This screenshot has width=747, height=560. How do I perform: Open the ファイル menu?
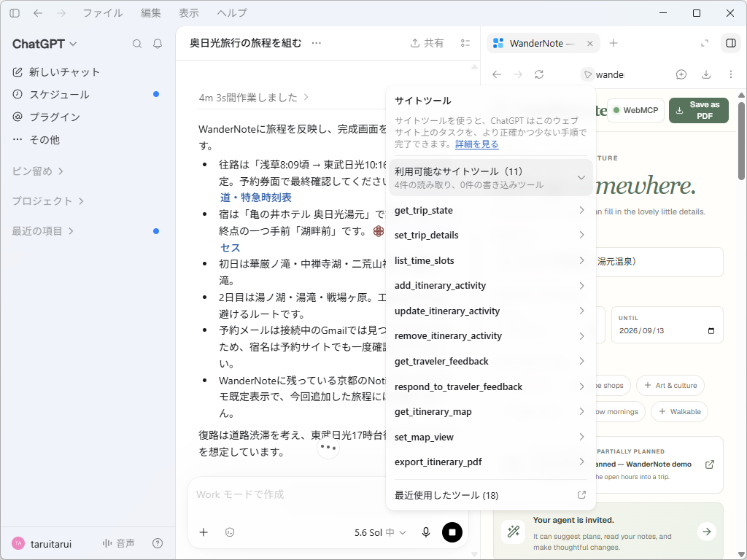coord(103,13)
